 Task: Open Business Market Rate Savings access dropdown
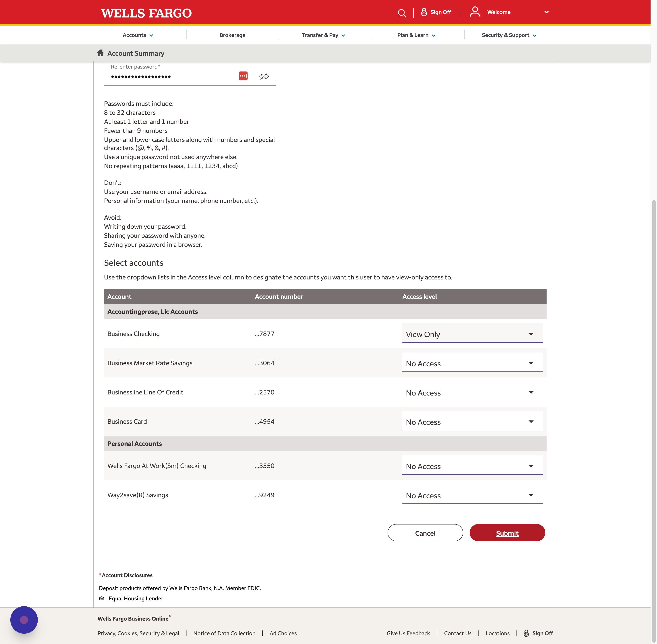472,363
